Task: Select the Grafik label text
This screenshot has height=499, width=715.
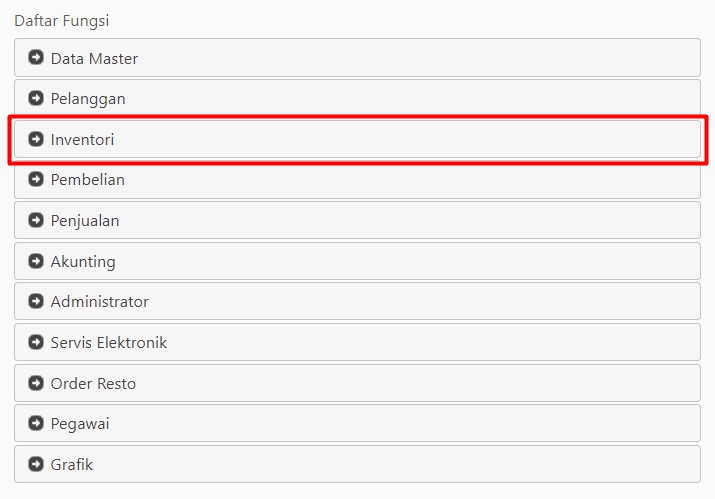Action: click(72, 464)
